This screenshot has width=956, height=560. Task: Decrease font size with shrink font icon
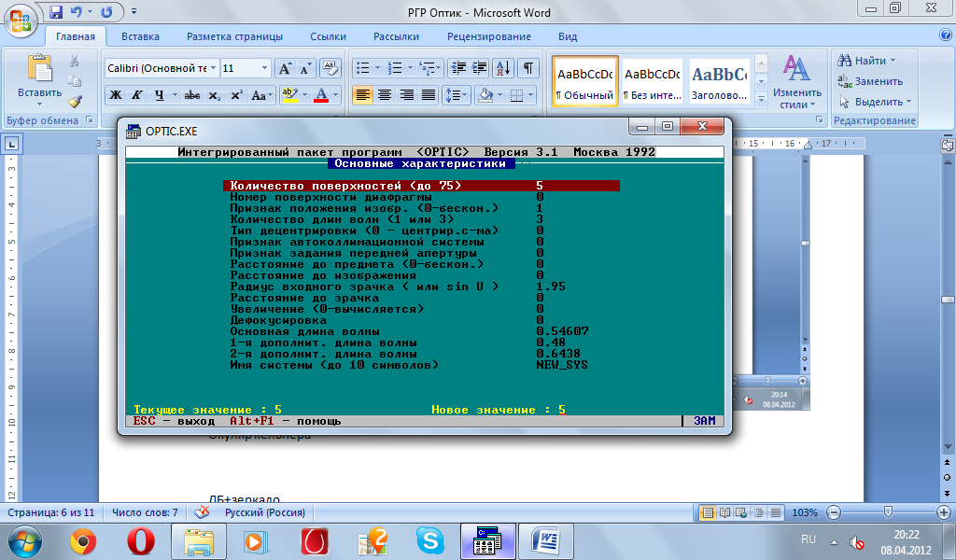coord(305,68)
